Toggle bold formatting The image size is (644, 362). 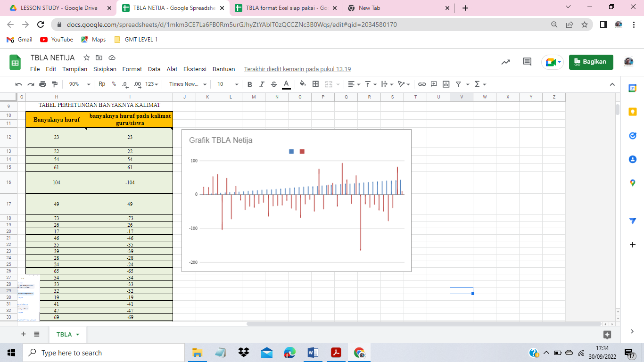pos(249,84)
